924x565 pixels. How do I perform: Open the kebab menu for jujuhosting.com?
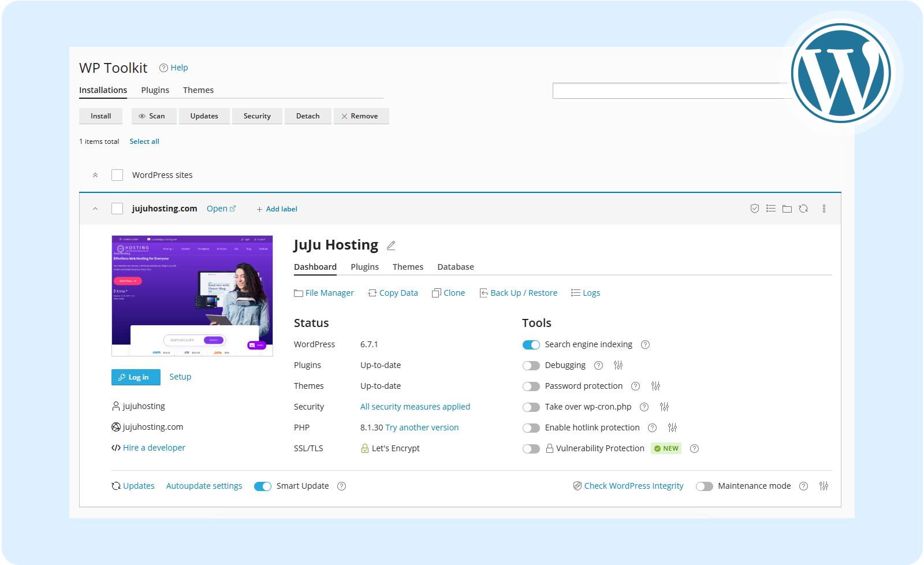(824, 209)
